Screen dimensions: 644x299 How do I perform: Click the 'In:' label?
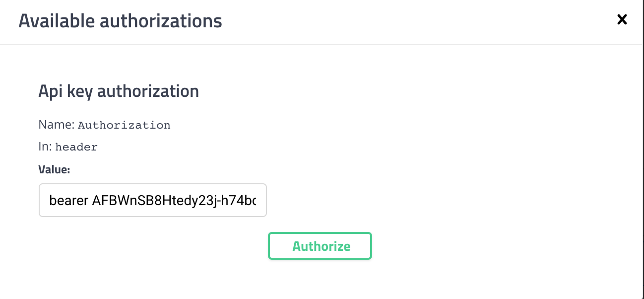45,147
